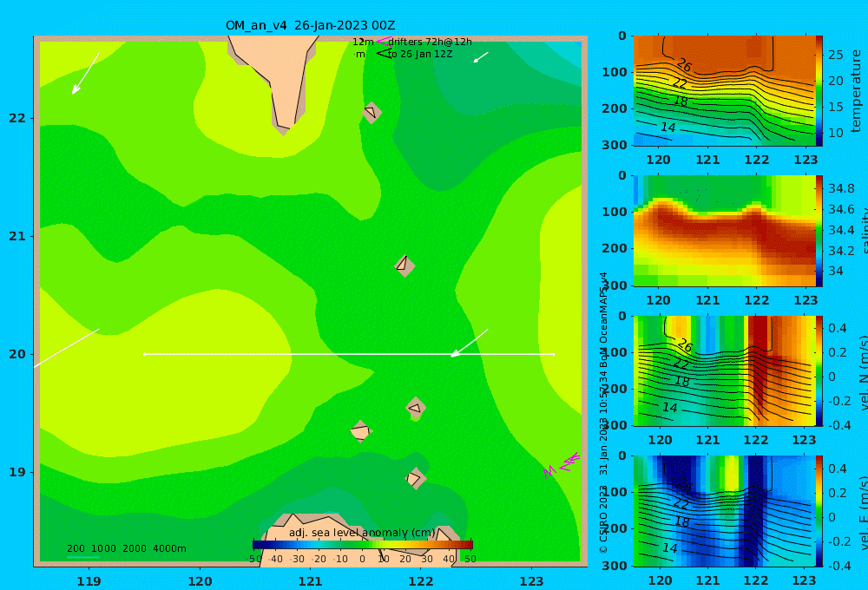Click longitude label 120 on the main map axis
This screenshot has width=868, height=590.
click(x=200, y=581)
